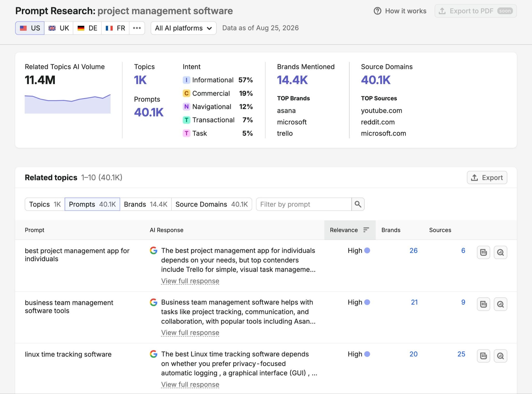Click youtube.com in top sources

tap(381, 111)
